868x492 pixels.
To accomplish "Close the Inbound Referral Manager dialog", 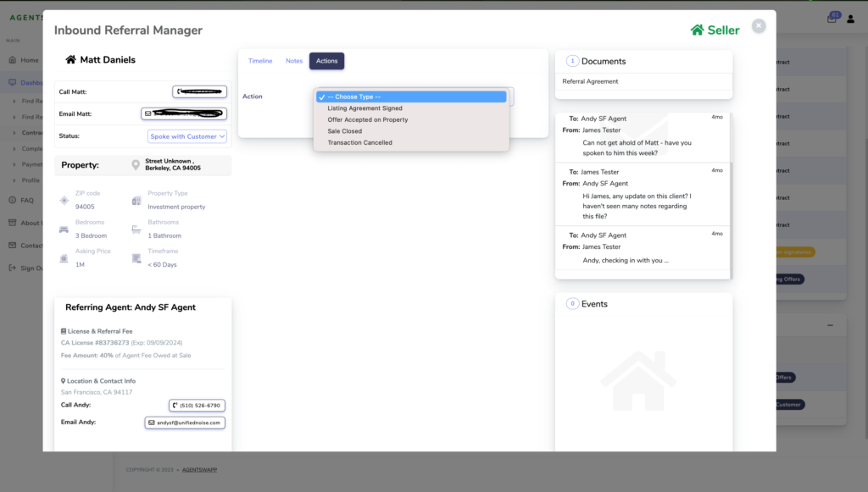I will tap(759, 26).
